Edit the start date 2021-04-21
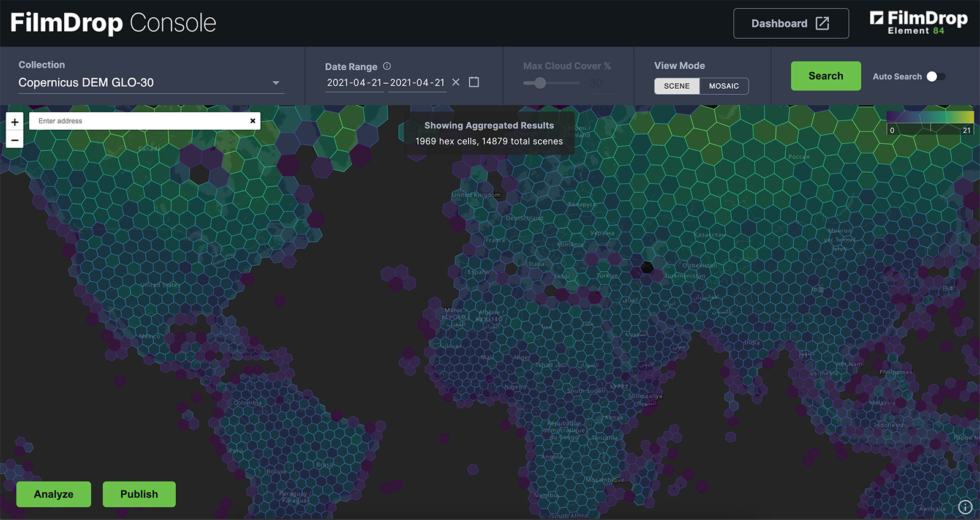Viewport: 980px width, 520px height. 354,83
